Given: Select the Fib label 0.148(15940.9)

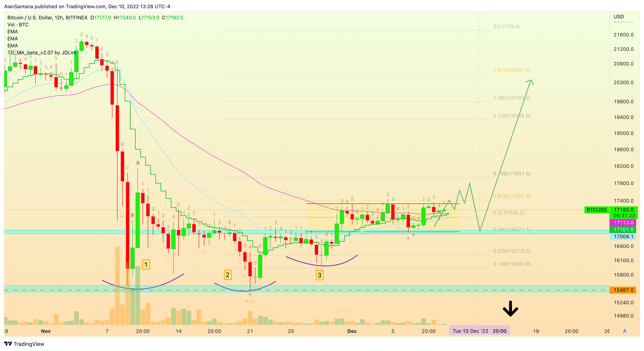Looking at the screenshot, I should tap(512, 264).
